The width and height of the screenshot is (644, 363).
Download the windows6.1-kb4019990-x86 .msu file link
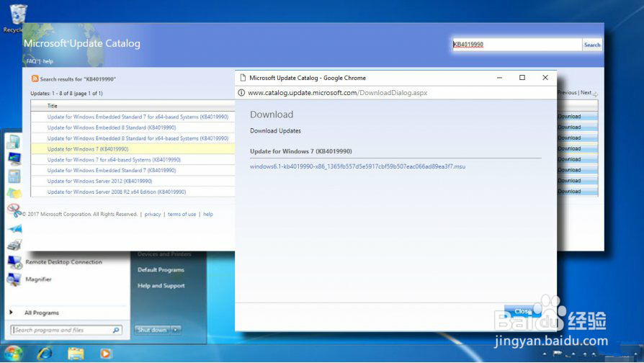pyautogui.click(x=357, y=166)
